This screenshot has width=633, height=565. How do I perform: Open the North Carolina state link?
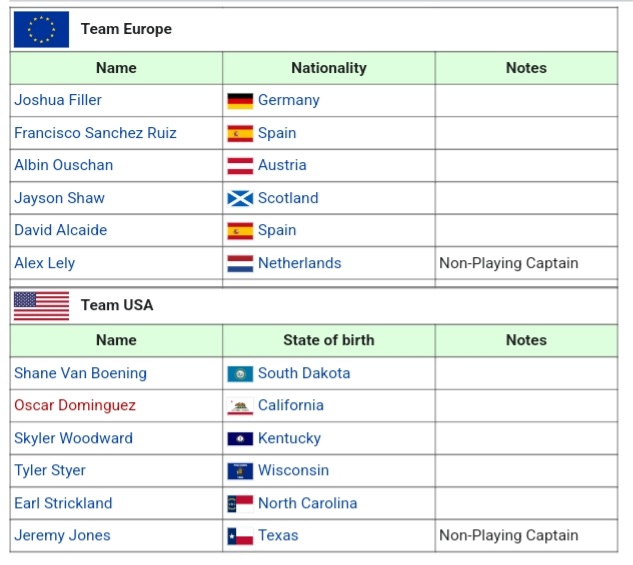tap(307, 503)
